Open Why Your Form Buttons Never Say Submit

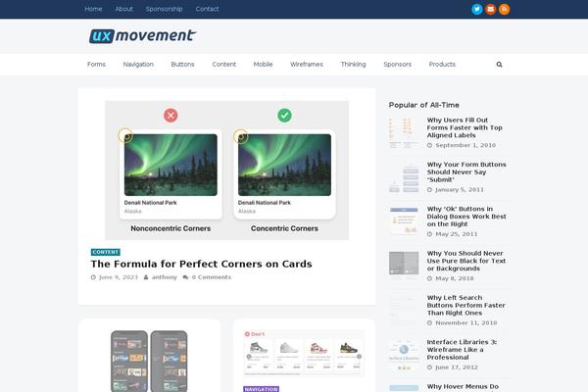point(466,172)
